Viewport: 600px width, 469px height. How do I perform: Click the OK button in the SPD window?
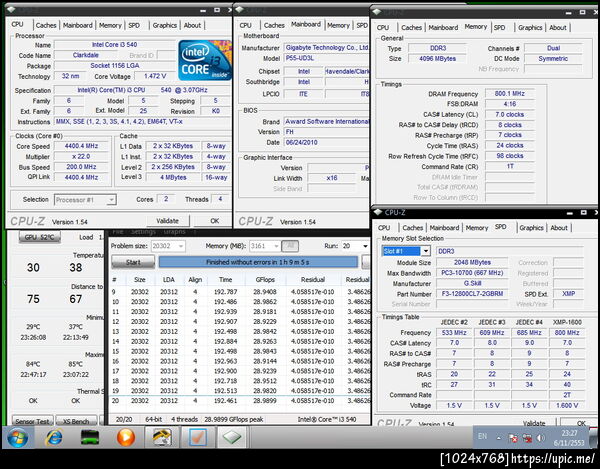pos(580,423)
